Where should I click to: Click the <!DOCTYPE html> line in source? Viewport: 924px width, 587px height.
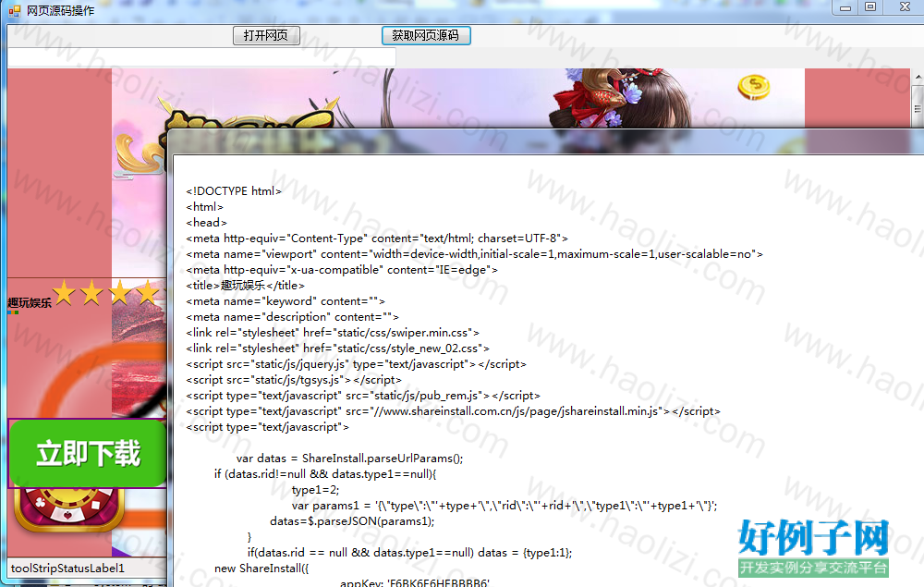[234, 191]
